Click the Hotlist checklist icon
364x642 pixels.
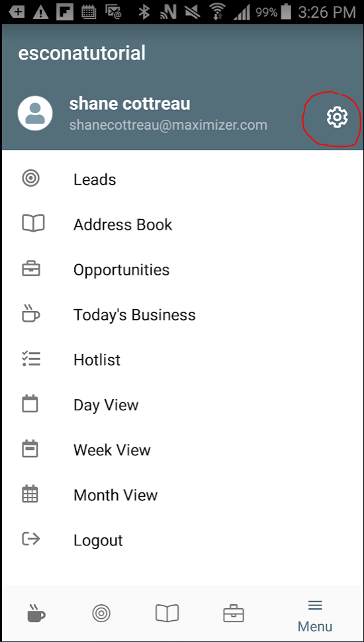coord(30,359)
